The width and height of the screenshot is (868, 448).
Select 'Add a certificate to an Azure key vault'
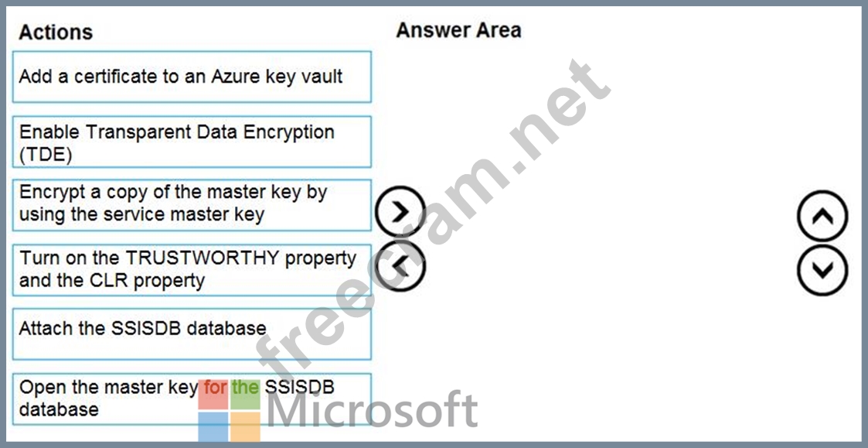coord(192,77)
